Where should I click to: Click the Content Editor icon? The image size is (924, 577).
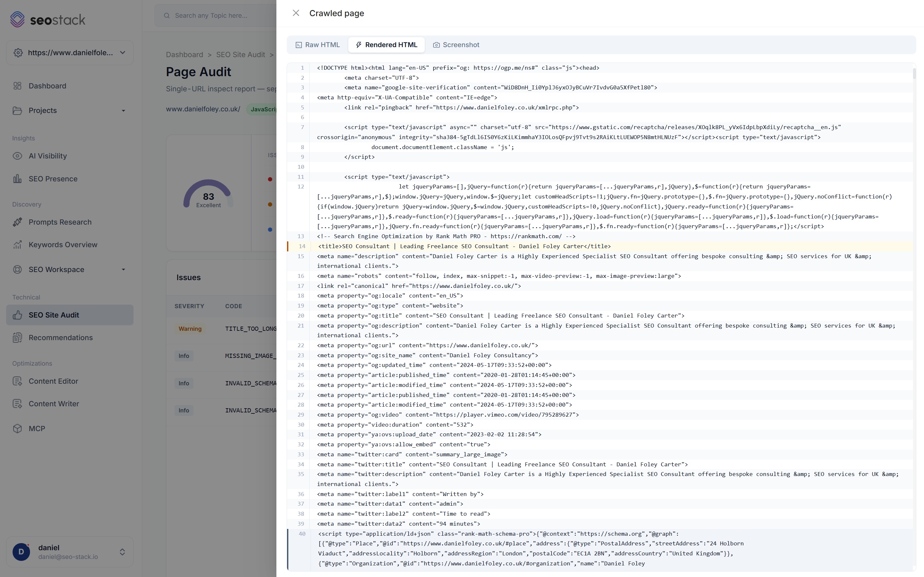(x=17, y=381)
